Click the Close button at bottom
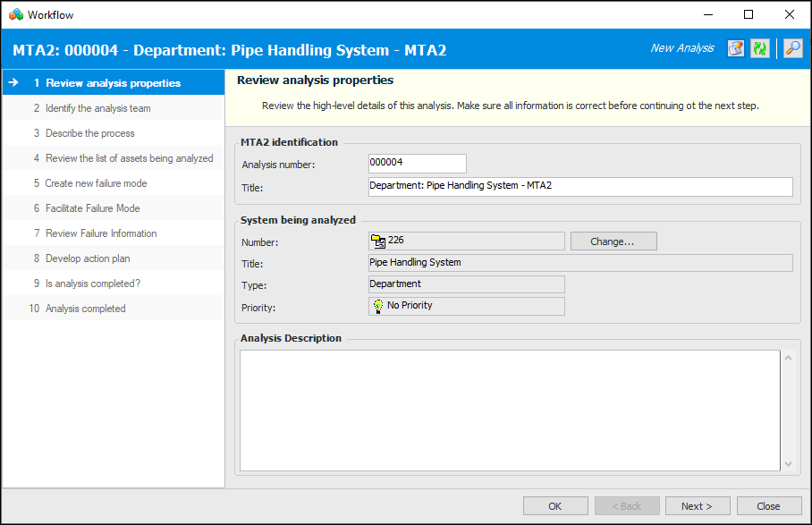This screenshot has height=525, width=812. pyautogui.click(x=768, y=506)
